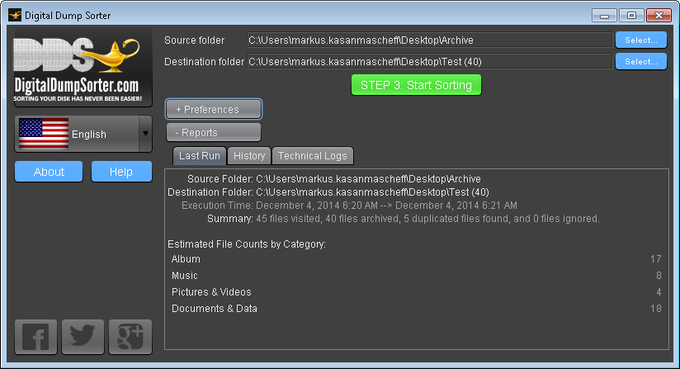Select the Music category row
Screen dimensions: 680x369
click(416, 275)
